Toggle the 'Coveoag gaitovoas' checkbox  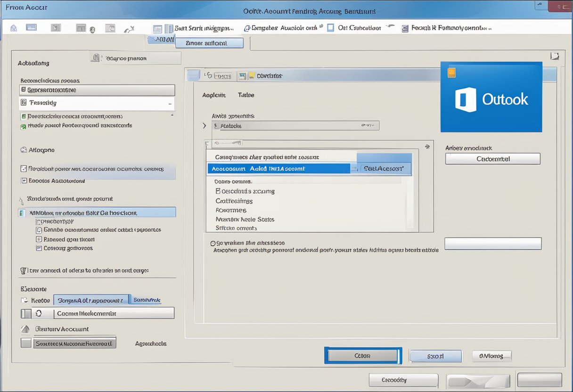pyautogui.click(x=39, y=248)
